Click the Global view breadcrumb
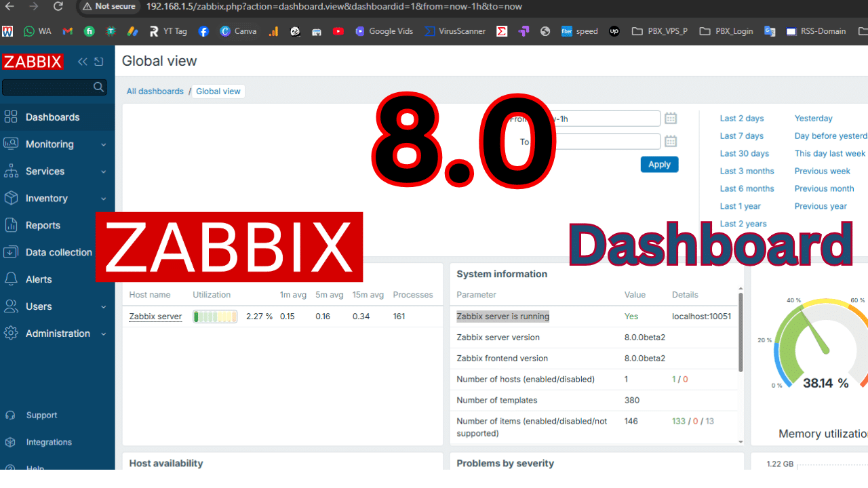The width and height of the screenshot is (868, 488). coord(218,91)
